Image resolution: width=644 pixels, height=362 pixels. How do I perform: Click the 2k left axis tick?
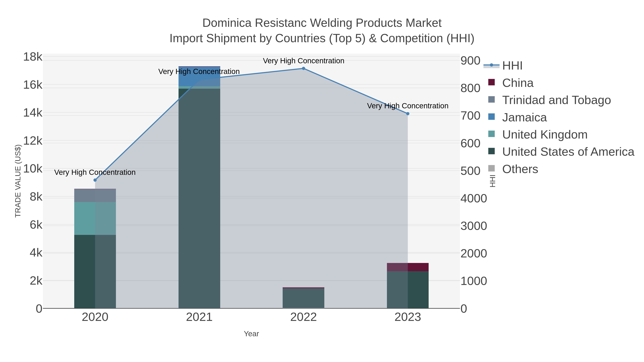36,281
